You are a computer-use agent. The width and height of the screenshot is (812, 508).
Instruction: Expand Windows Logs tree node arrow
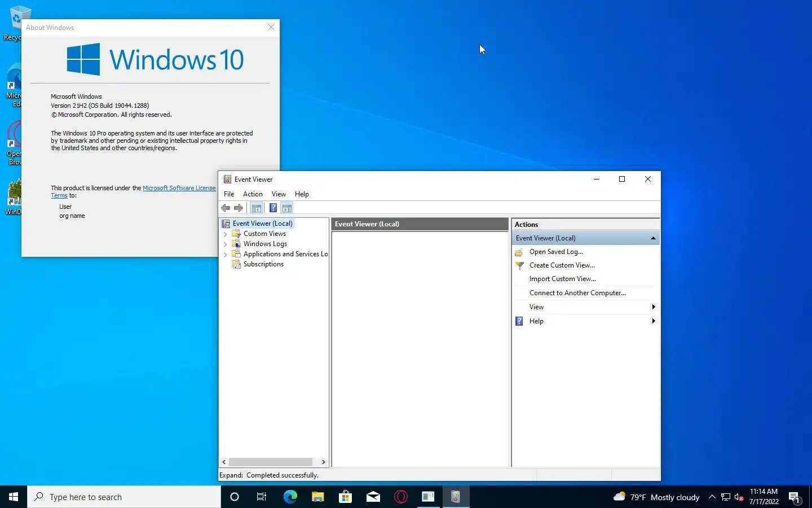pyautogui.click(x=226, y=244)
